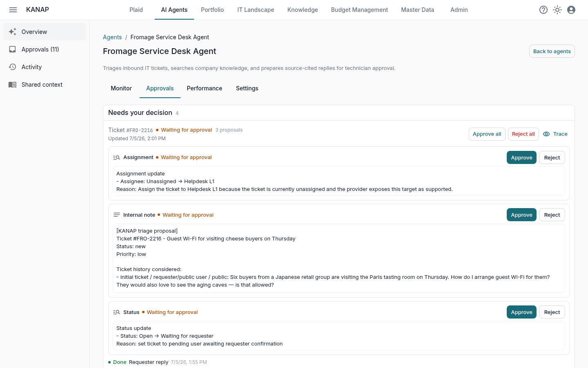Click the Activity history clock icon
Screen dimensions: 588x368
(13, 67)
